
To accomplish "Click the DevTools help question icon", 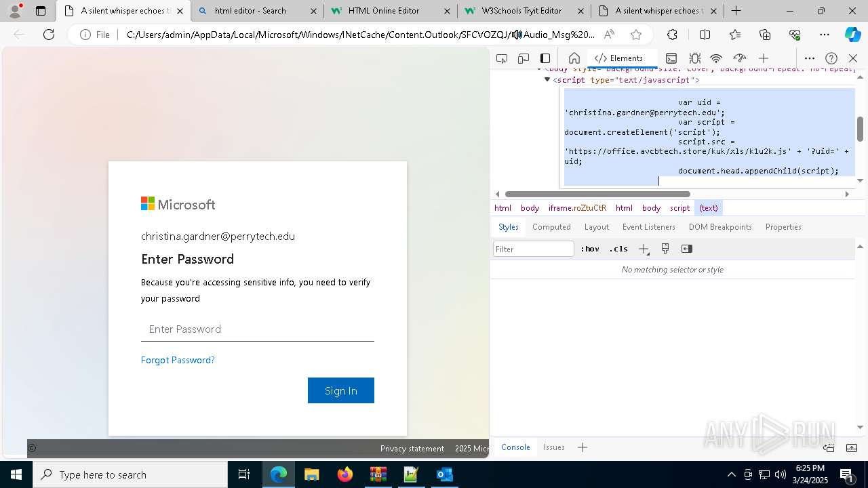I will coord(831,58).
